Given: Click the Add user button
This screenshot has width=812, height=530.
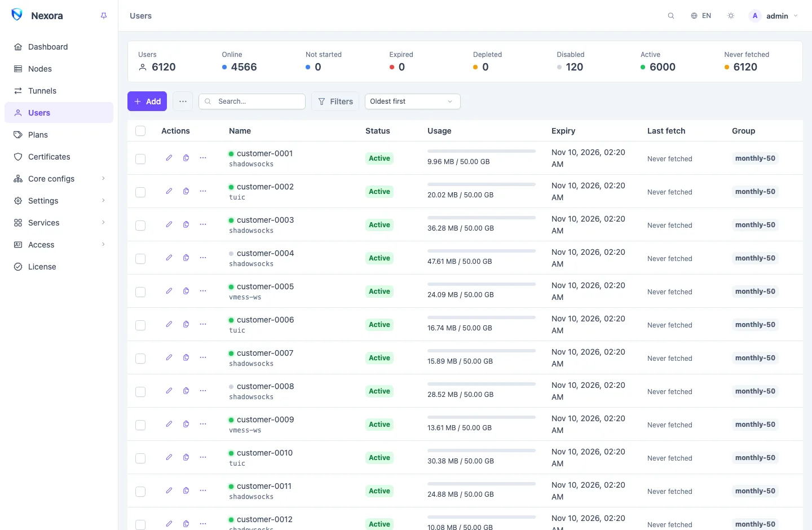Looking at the screenshot, I should (x=147, y=101).
